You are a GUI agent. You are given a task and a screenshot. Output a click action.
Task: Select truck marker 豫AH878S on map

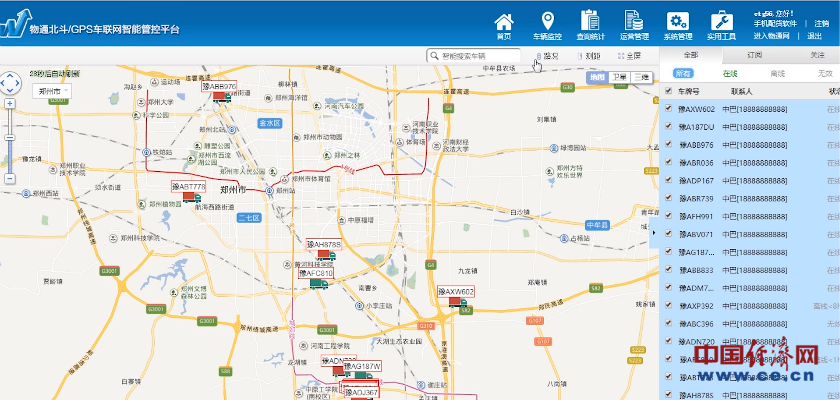tap(326, 255)
